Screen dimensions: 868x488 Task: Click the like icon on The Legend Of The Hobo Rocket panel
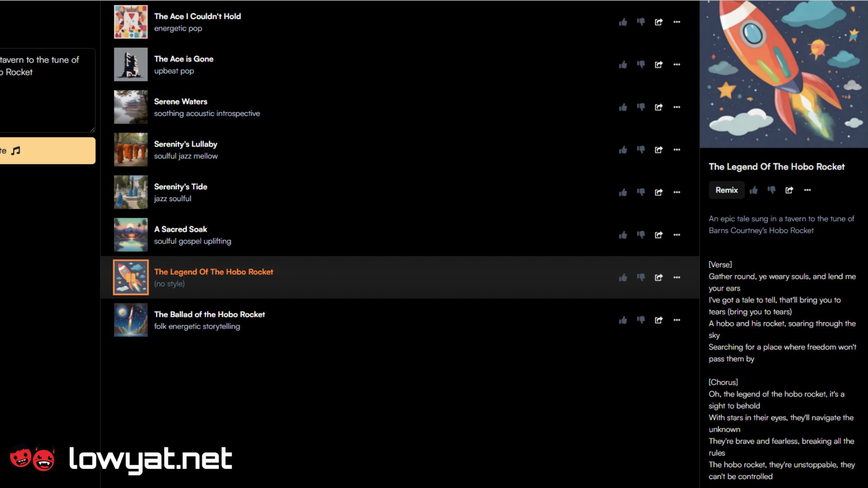[x=754, y=190]
